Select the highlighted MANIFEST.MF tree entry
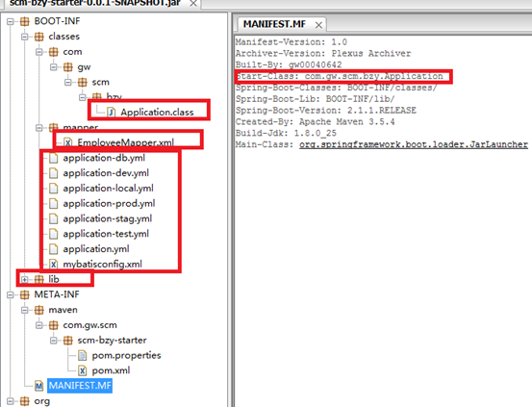532x407 pixels. tap(80, 386)
